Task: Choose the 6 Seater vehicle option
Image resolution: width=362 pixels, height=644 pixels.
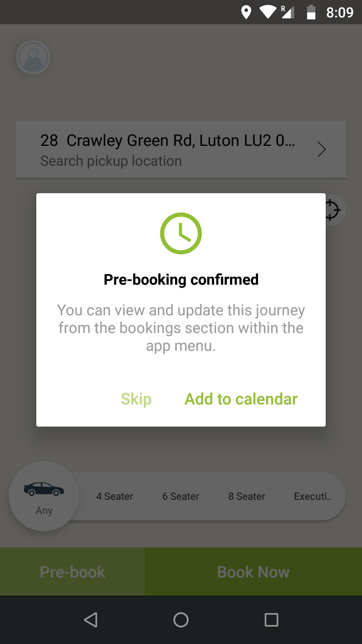Action: [x=181, y=496]
